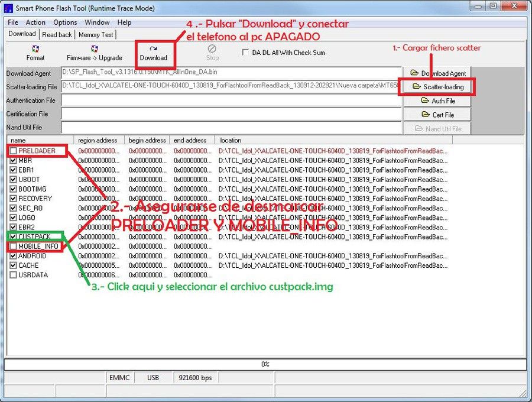The width and height of the screenshot is (532, 402).
Task: Uncheck the EBR2 partition checkbox
Action: (13, 227)
